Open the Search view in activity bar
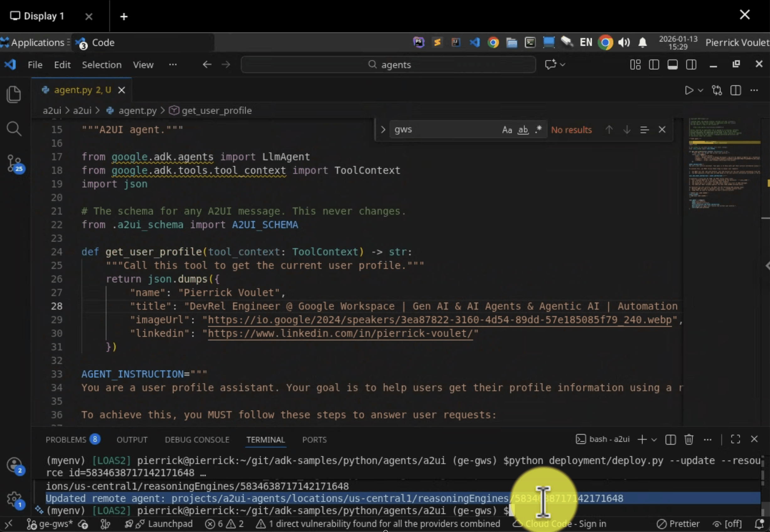Image resolution: width=770 pixels, height=532 pixels. tap(14, 129)
